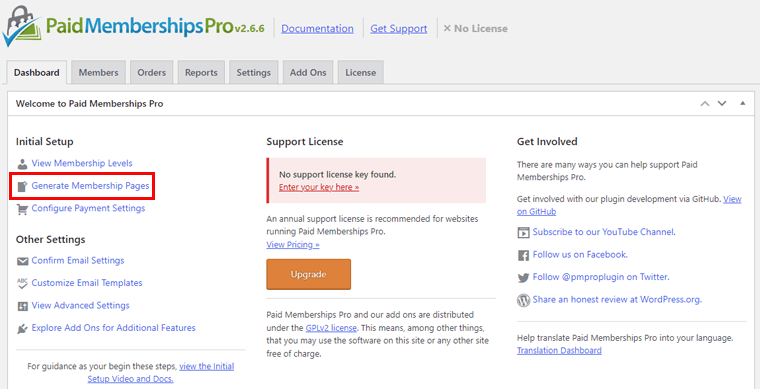
Task: Click the YouTube play icon
Action: pyautogui.click(x=523, y=232)
